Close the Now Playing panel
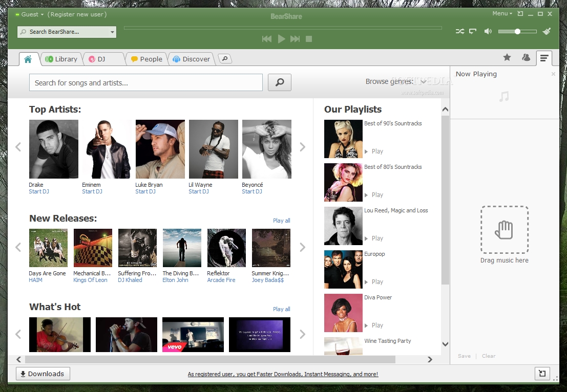Image resolution: width=567 pixels, height=392 pixels. click(553, 74)
